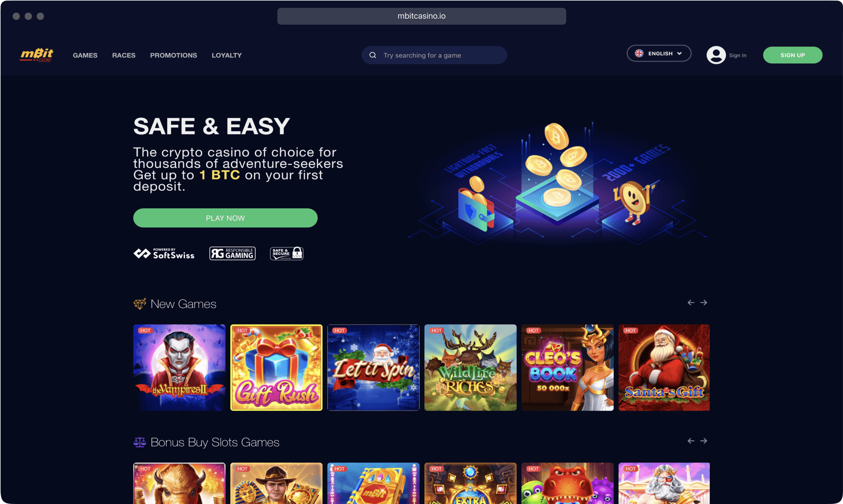Image resolution: width=843 pixels, height=504 pixels.
Task: Click the Safe & Secure lock badge
Action: [x=287, y=254]
